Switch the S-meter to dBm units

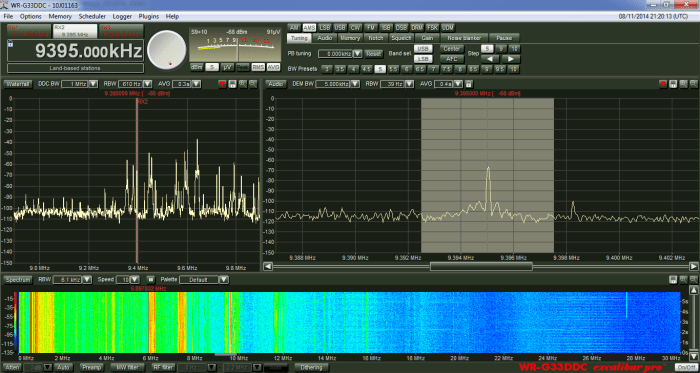[197, 67]
